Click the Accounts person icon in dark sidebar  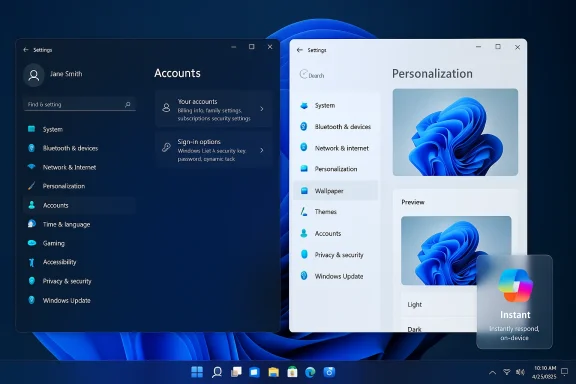point(32,205)
